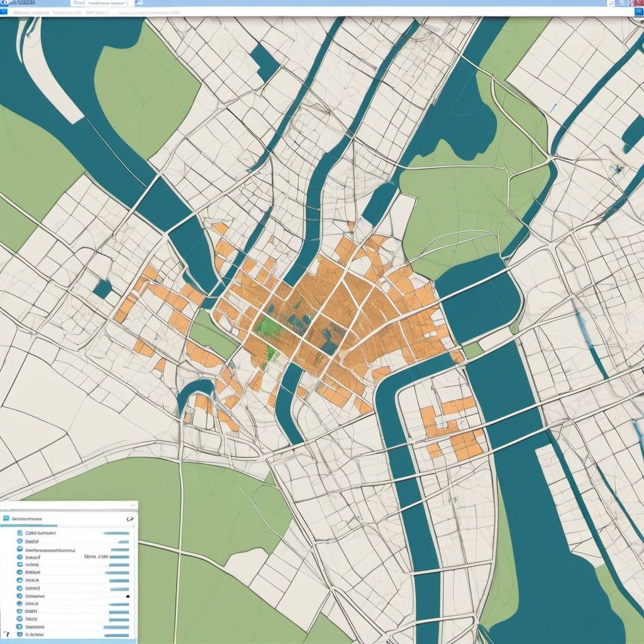Open the third menu in the menu row
Viewport: 644px width, 644px height.
97,13
